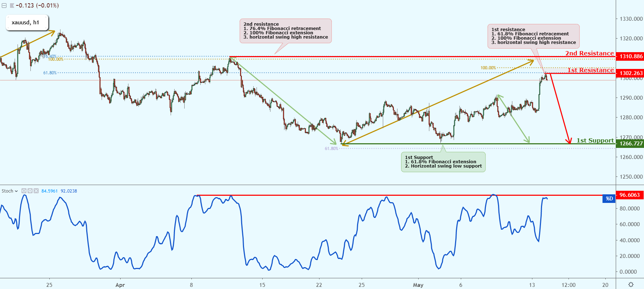Click the '15' date on time axis

tap(262, 285)
